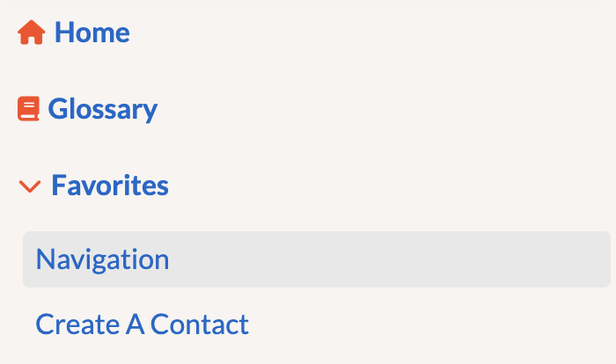The image size is (616, 364).
Task: Hide the Favorites list items
Action: pyautogui.click(x=30, y=186)
